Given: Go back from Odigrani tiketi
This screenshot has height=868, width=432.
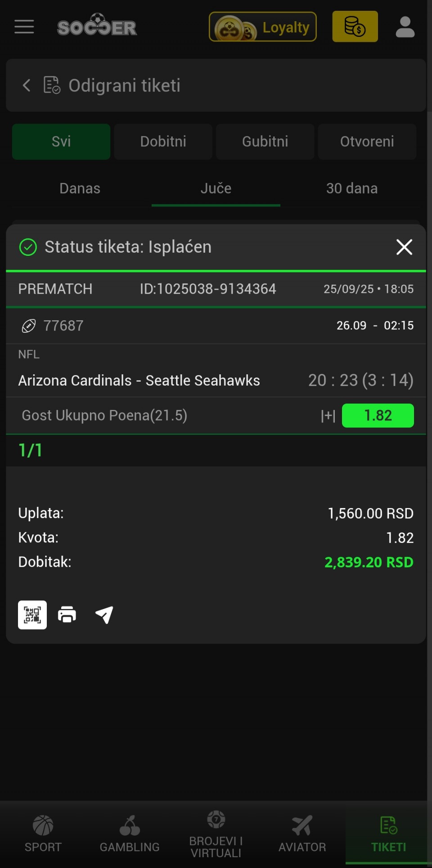Looking at the screenshot, I should pos(27,85).
